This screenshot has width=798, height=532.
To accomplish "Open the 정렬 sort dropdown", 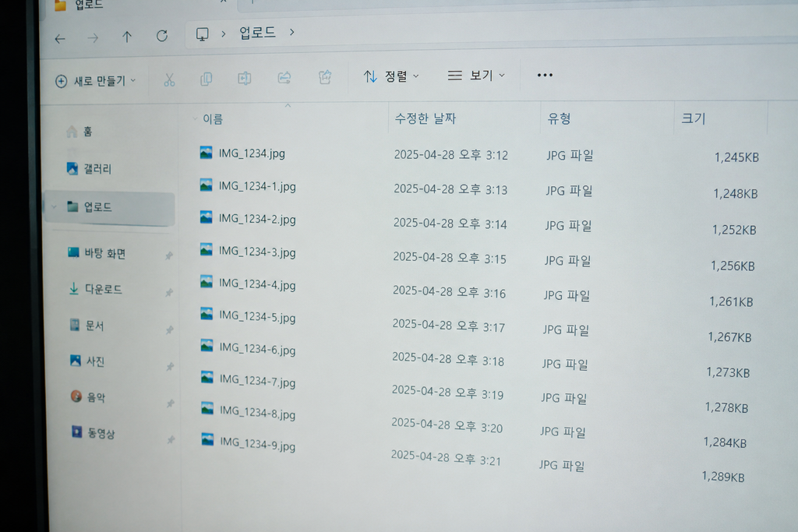I will coord(391,76).
